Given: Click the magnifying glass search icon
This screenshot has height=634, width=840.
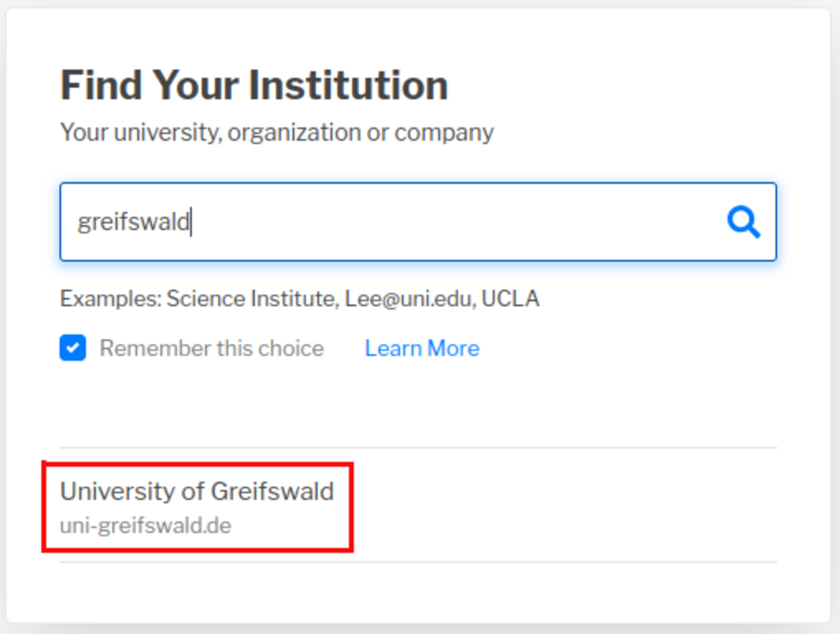Looking at the screenshot, I should point(743,223).
